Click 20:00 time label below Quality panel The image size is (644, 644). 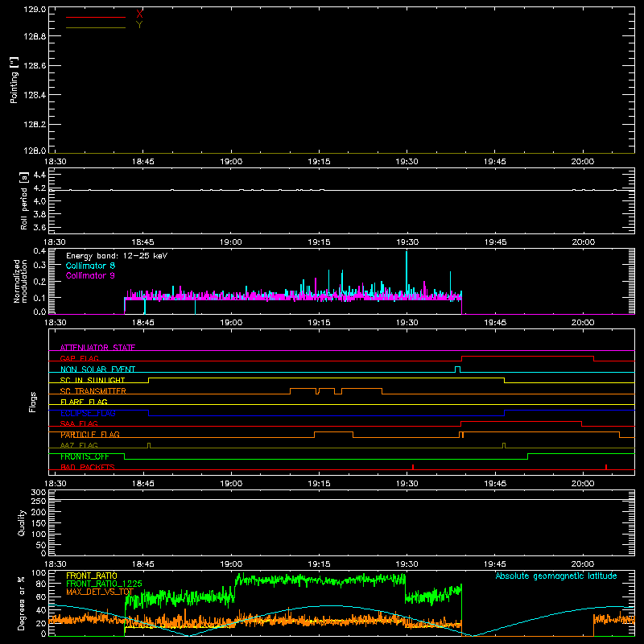[x=582, y=564]
